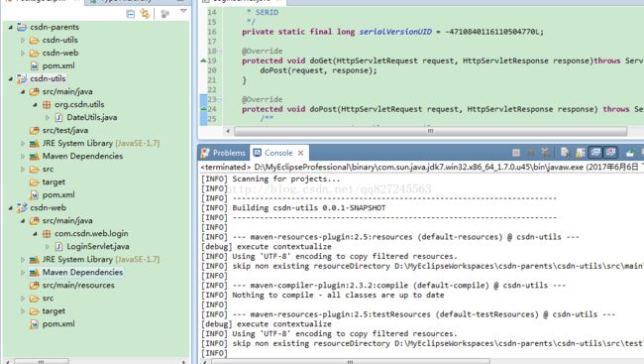Click the editor horizontal scrollbar thumb
The width and height of the screenshot is (644, 364).
(x=430, y=131)
